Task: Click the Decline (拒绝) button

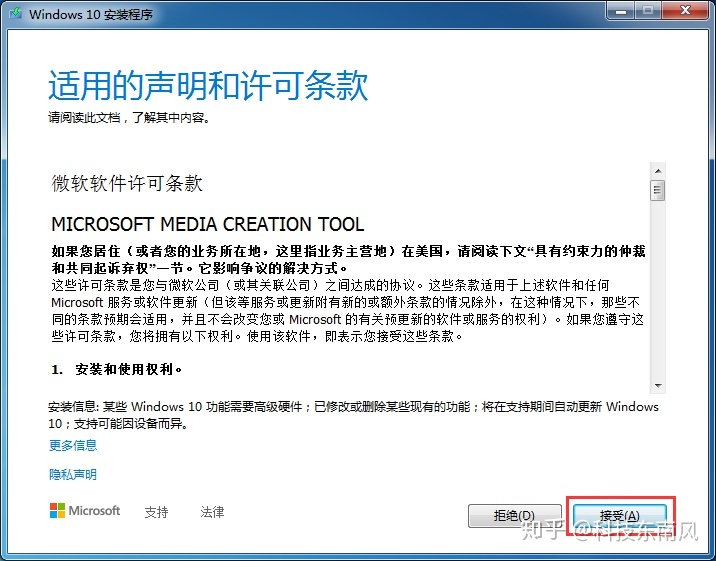Action: point(515,516)
